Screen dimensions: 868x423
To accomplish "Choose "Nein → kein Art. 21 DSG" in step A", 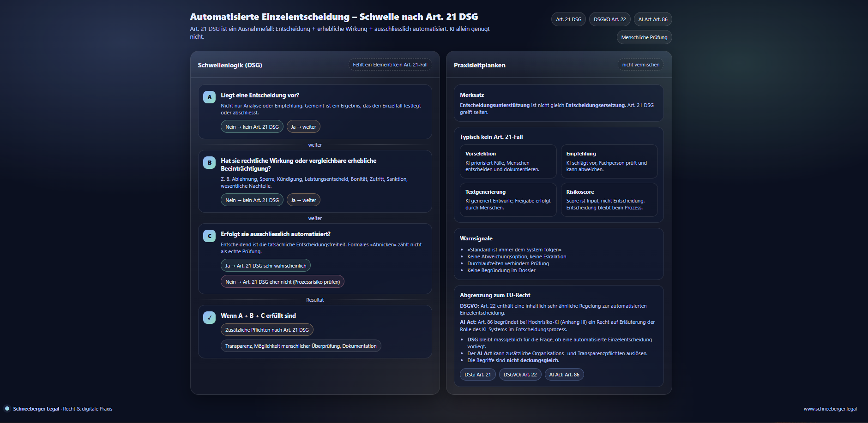I will [x=252, y=127].
